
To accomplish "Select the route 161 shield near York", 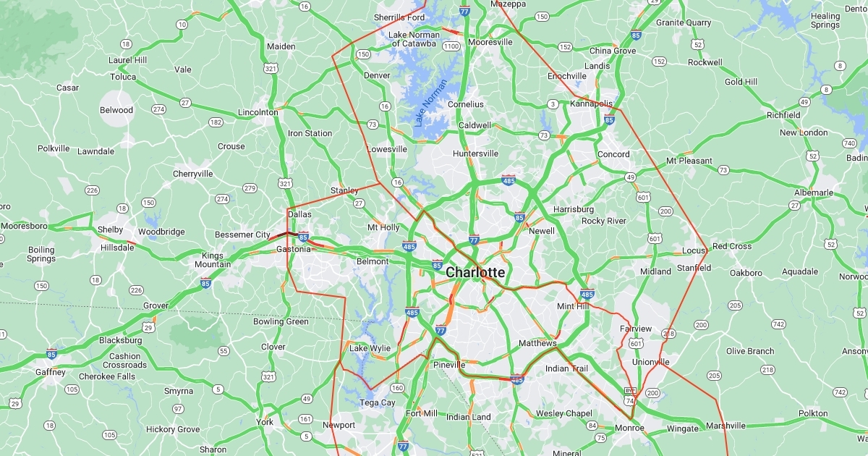I will pyautogui.click(x=305, y=419).
